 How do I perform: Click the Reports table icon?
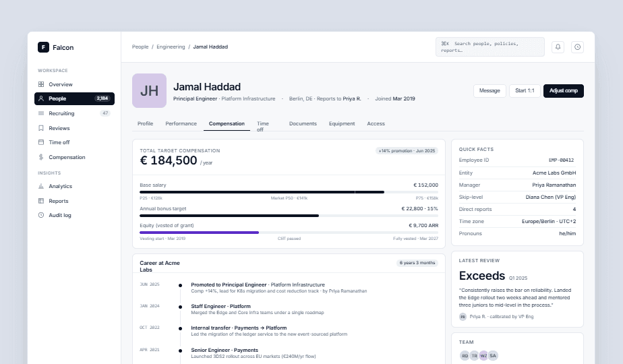click(41, 201)
